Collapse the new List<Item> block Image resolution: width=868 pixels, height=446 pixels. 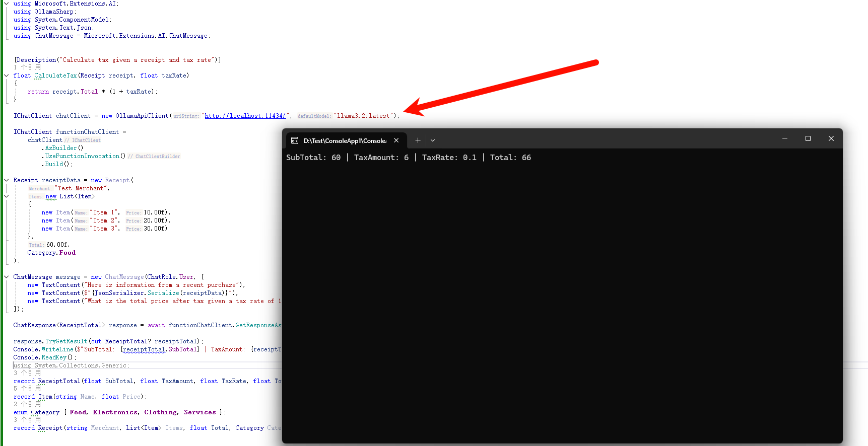[7, 196]
